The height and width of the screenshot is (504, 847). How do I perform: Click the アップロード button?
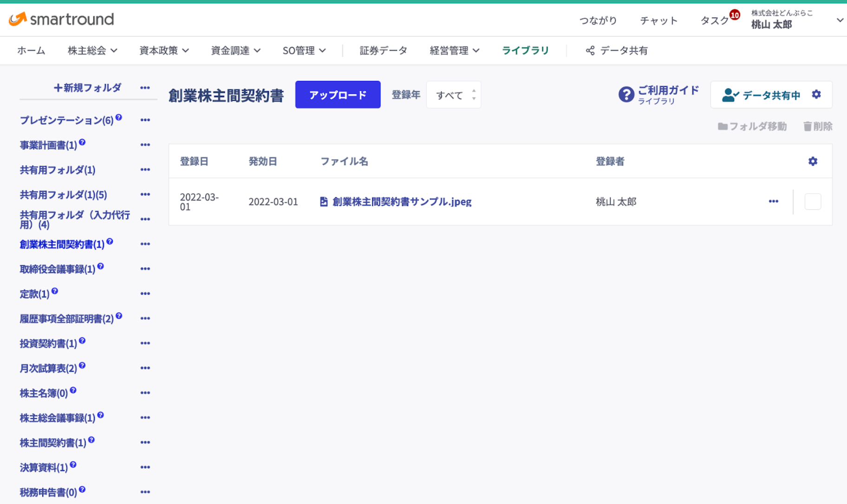pyautogui.click(x=338, y=94)
